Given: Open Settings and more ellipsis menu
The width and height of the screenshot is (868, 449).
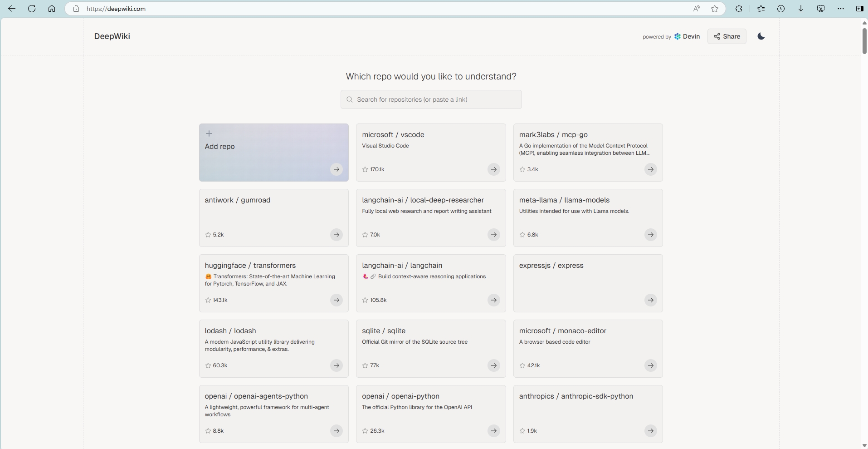Looking at the screenshot, I should point(841,9).
